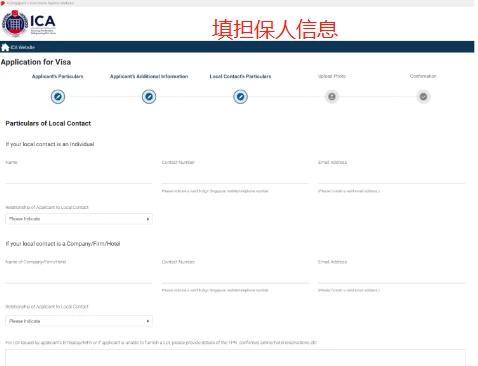
Task: Expand individual's Relationship to Local Contact dropdown
Action: (79, 219)
